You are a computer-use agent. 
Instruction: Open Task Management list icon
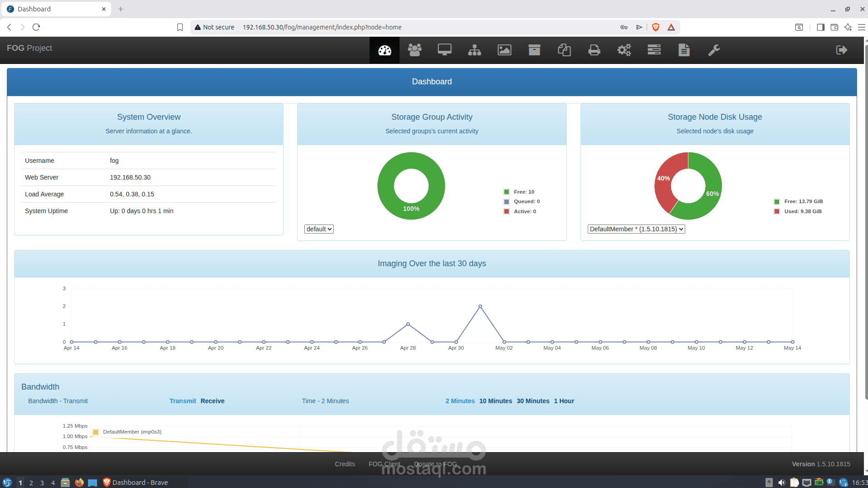click(654, 50)
